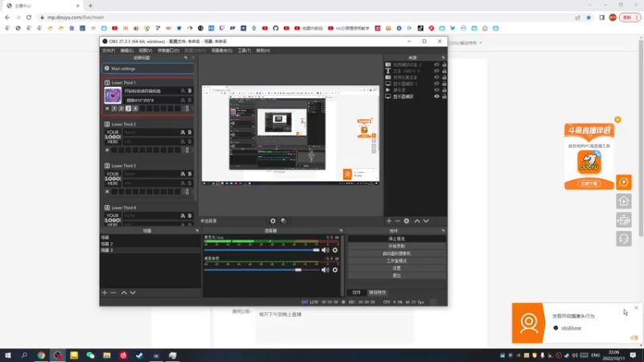644x362 pixels.
Task: Click the 工作室模式 button
Action: (x=397, y=261)
